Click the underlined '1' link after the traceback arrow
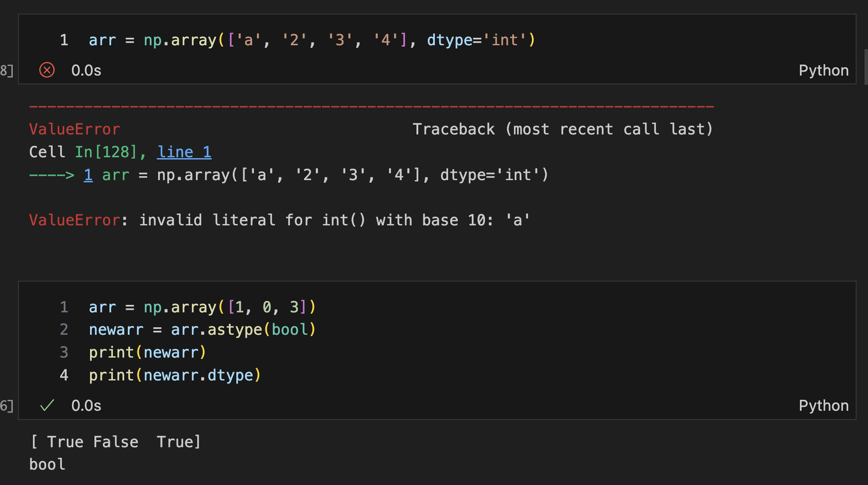 [x=88, y=175]
